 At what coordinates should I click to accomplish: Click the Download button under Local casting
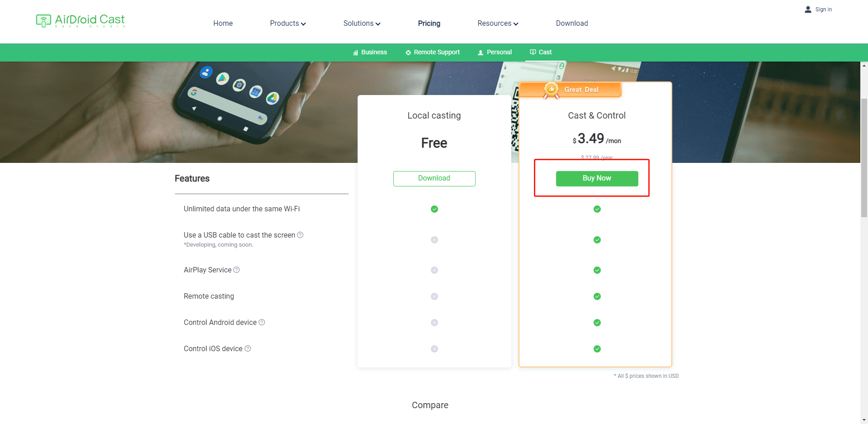[x=434, y=178]
